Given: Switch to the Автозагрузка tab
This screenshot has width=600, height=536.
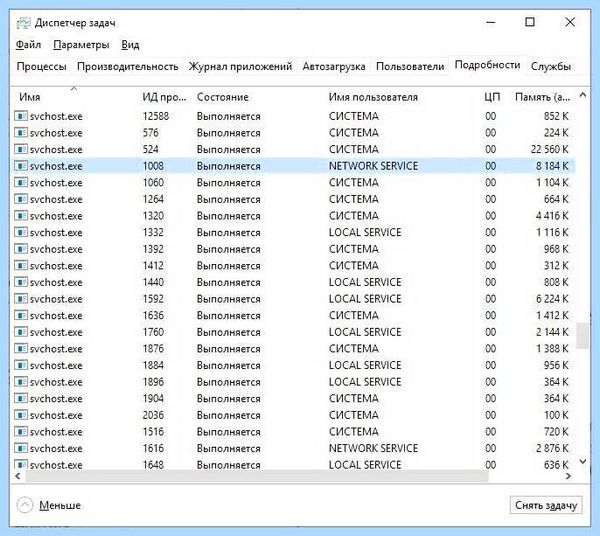Looking at the screenshot, I should 334,67.
